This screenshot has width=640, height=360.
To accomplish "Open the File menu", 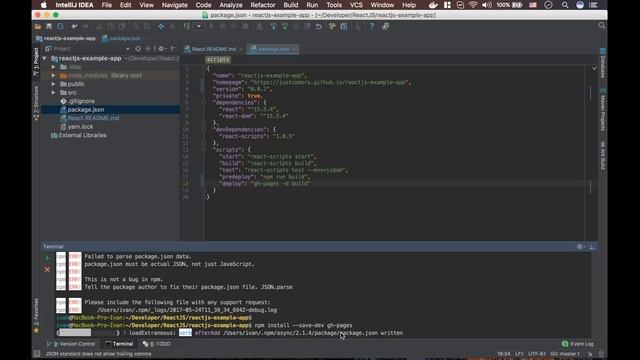I will point(107,5).
